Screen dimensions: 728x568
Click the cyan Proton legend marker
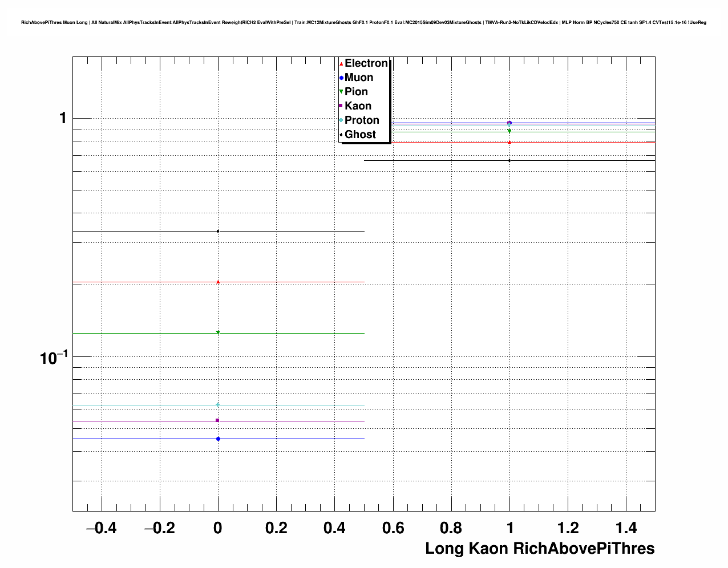pyautogui.click(x=341, y=120)
